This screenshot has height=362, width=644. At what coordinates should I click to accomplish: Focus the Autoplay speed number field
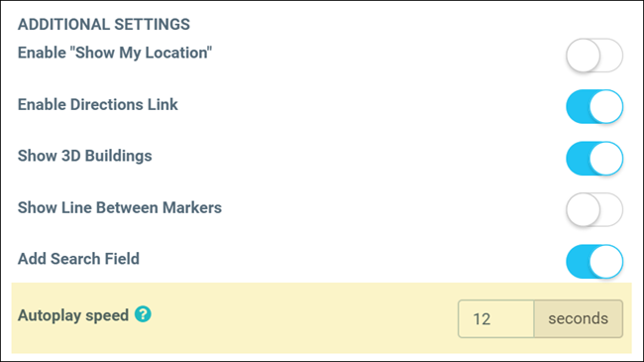click(496, 318)
